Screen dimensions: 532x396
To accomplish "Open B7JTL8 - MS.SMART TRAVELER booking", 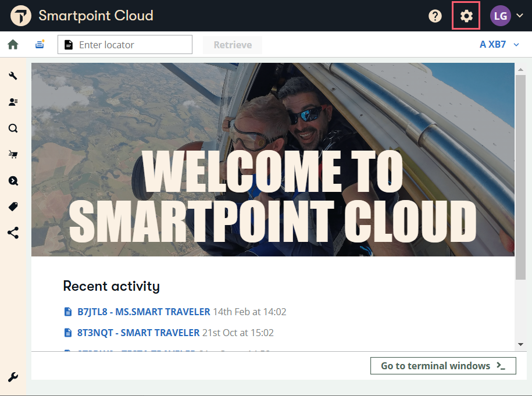I will (x=144, y=312).
